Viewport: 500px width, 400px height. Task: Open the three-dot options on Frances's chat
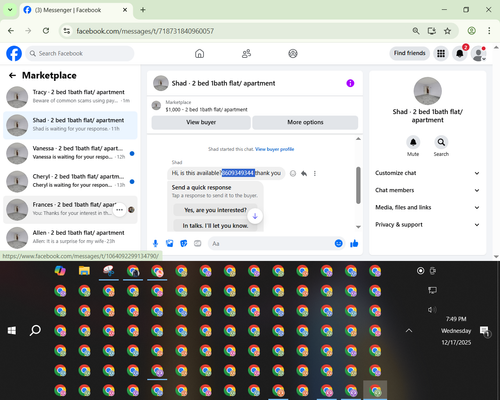[119, 210]
